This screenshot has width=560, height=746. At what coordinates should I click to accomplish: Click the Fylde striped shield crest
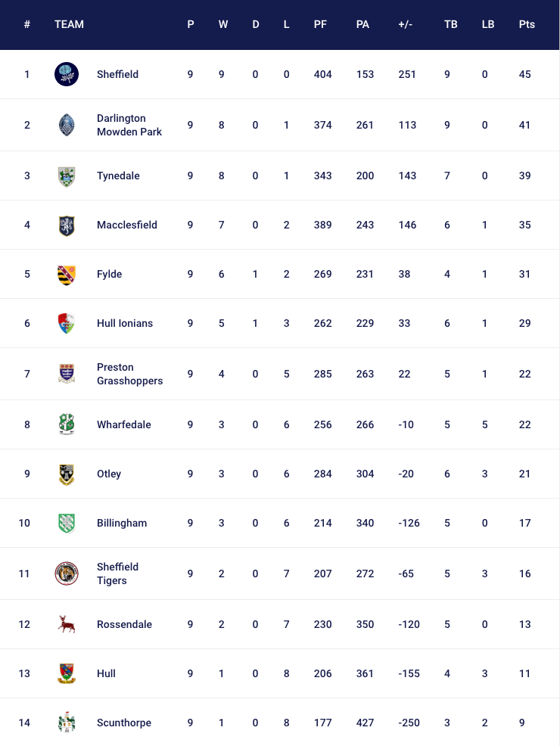[67, 274]
